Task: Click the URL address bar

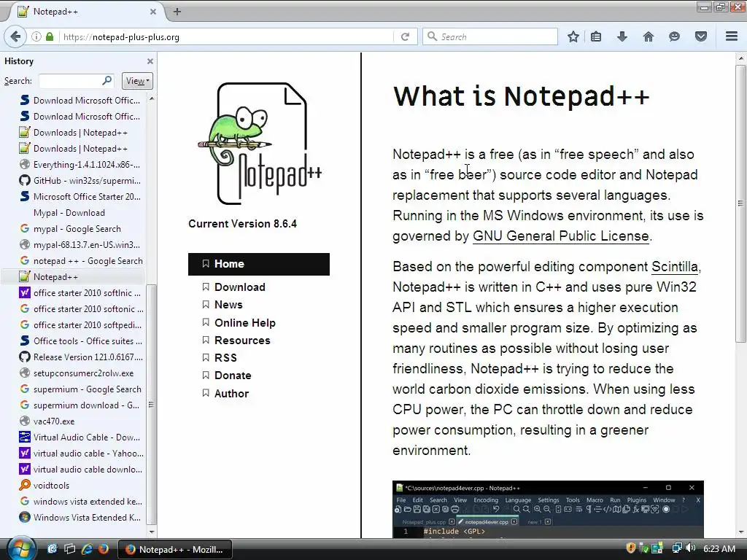Action: point(228,36)
